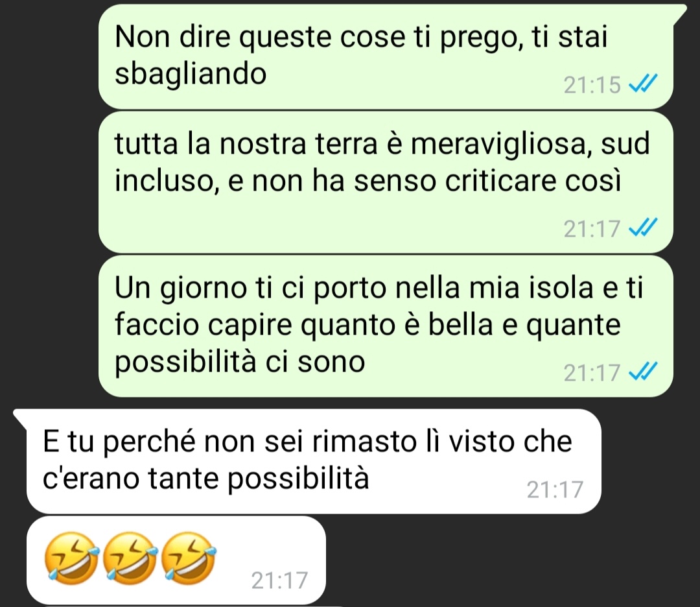This screenshot has height=607, width=700.
Task: Select the 'tutta la nostra terra' message bubble
Action: (386, 182)
